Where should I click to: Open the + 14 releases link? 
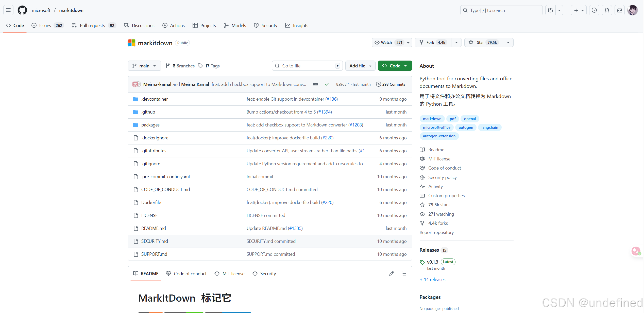coord(433,280)
